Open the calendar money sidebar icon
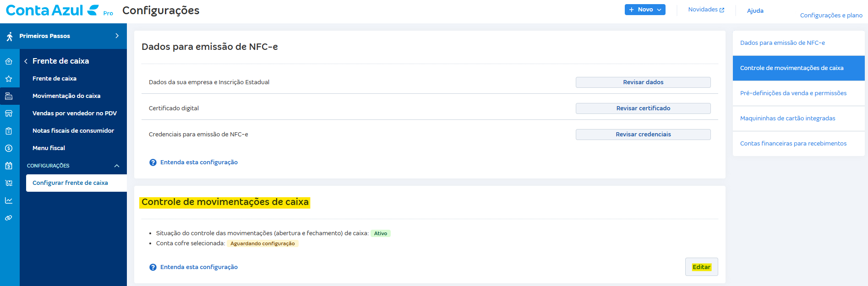868x286 pixels. pyautogui.click(x=9, y=166)
